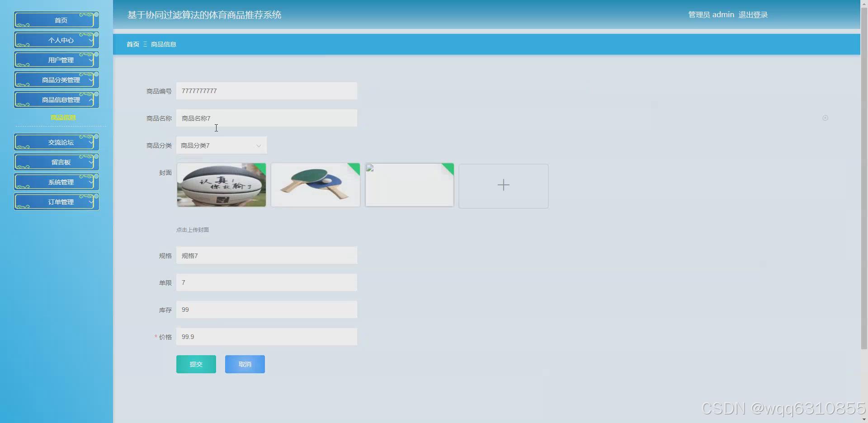Open the 首页 sidebar menu item
Image resolution: width=868 pixels, height=423 pixels.
[x=57, y=20]
